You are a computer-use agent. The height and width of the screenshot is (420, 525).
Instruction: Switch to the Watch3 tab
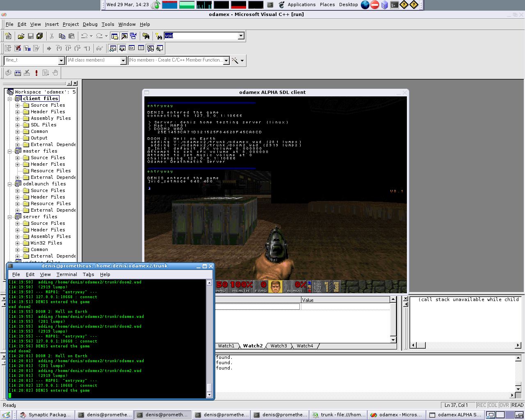[x=278, y=346]
